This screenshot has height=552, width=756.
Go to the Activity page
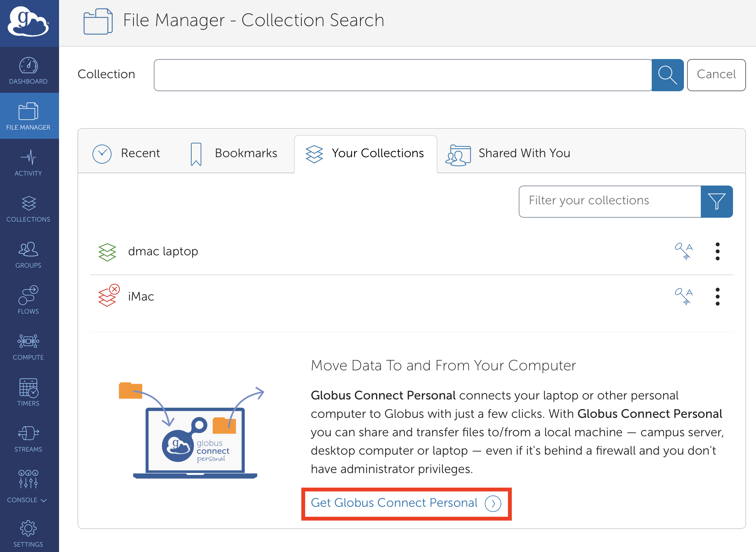[x=28, y=163]
